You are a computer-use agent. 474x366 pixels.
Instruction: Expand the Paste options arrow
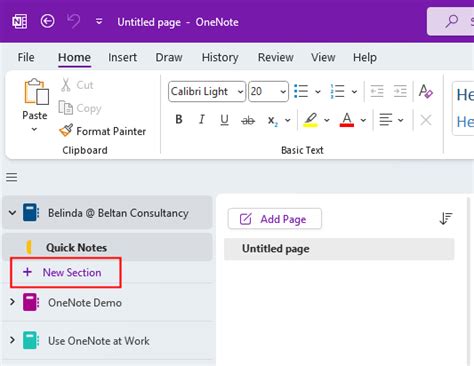point(34,129)
